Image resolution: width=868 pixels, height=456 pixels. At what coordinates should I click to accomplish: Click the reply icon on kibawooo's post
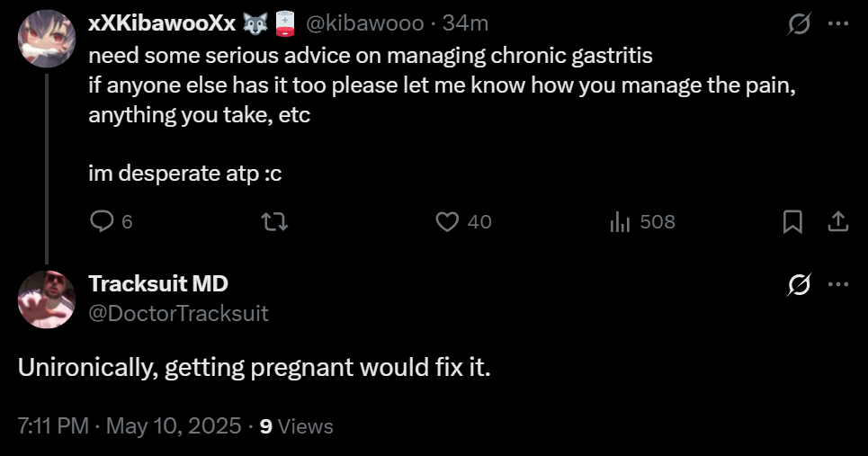103,221
